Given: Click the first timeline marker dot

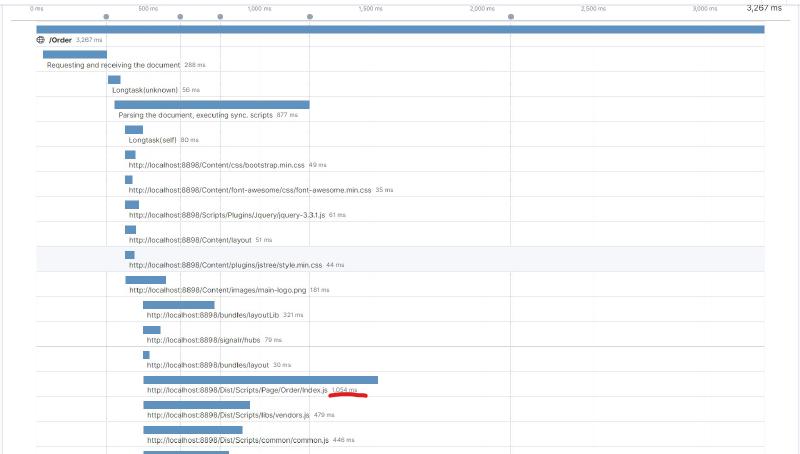Looking at the screenshot, I should tap(107, 17).
